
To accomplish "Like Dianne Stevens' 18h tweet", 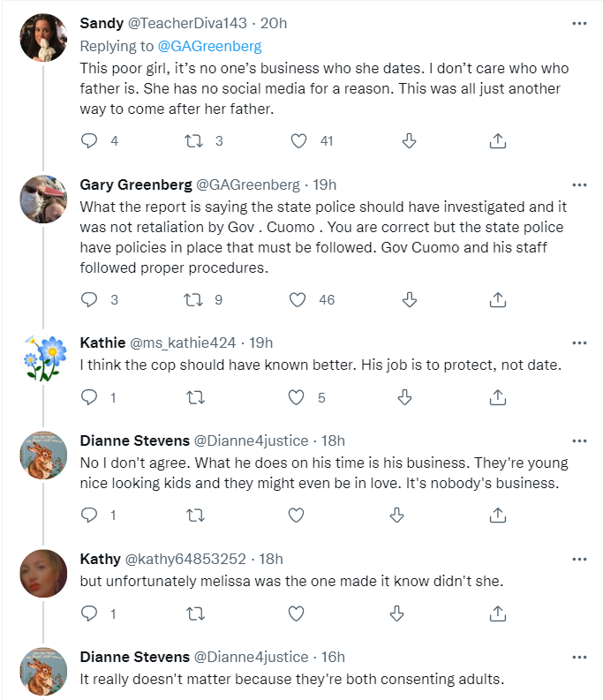I will point(298,514).
